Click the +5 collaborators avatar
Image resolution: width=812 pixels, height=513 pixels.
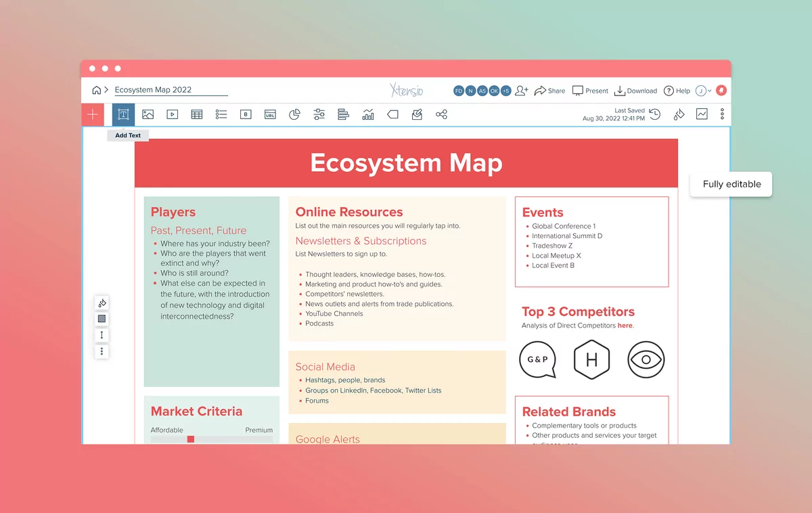click(505, 90)
